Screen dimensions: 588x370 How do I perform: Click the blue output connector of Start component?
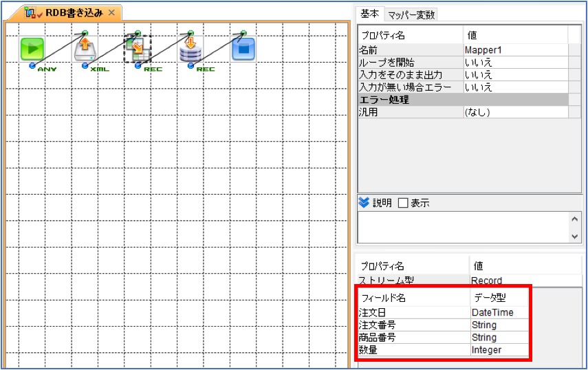click(x=32, y=65)
